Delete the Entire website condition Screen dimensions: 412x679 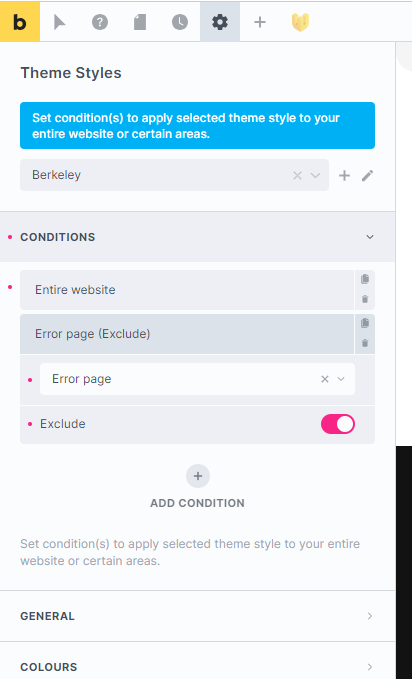point(365,299)
